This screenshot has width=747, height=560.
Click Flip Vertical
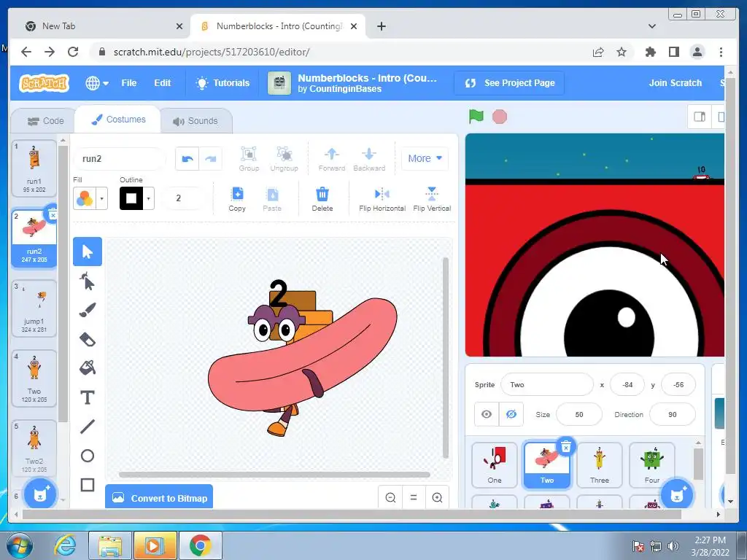coord(432,198)
